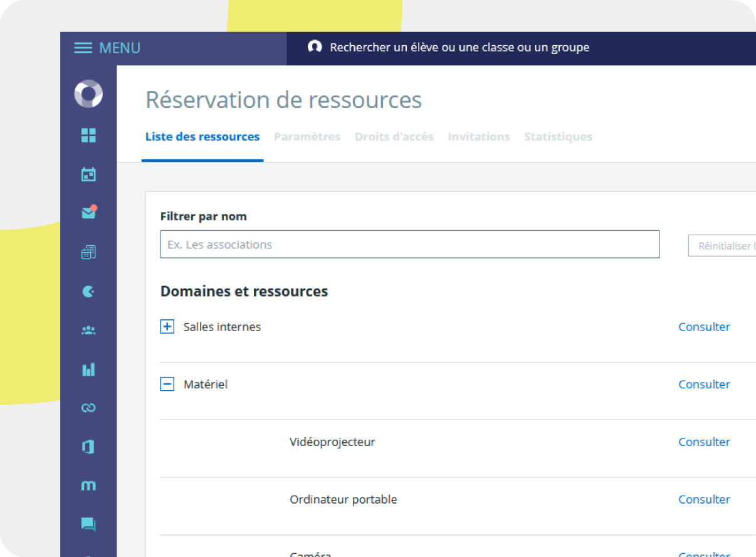Viewport: 756px width, 557px height.
Task: Select the Statistiques tab
Action: click(x=558, y=137)
